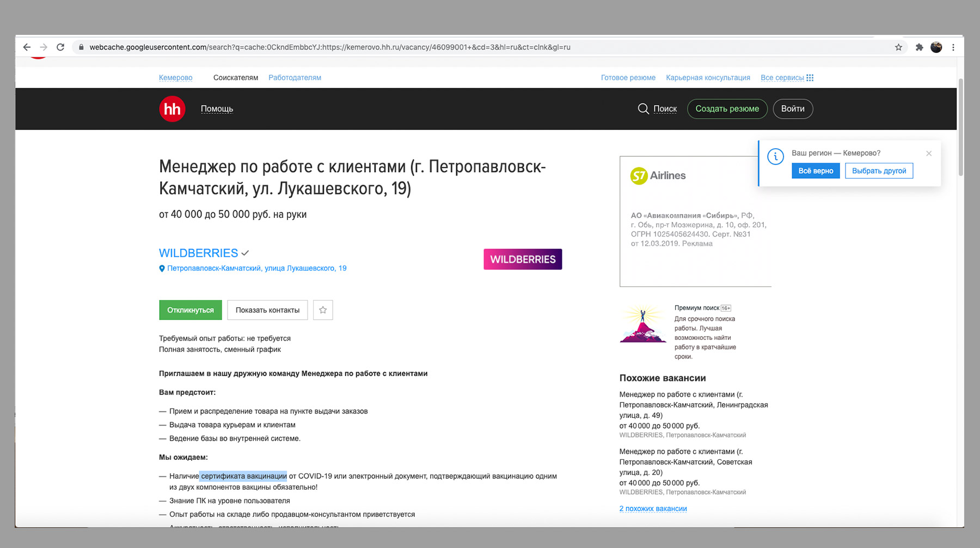The image size is (980, 548).
Task: Click the Показать контакты button
Action: 267,310
